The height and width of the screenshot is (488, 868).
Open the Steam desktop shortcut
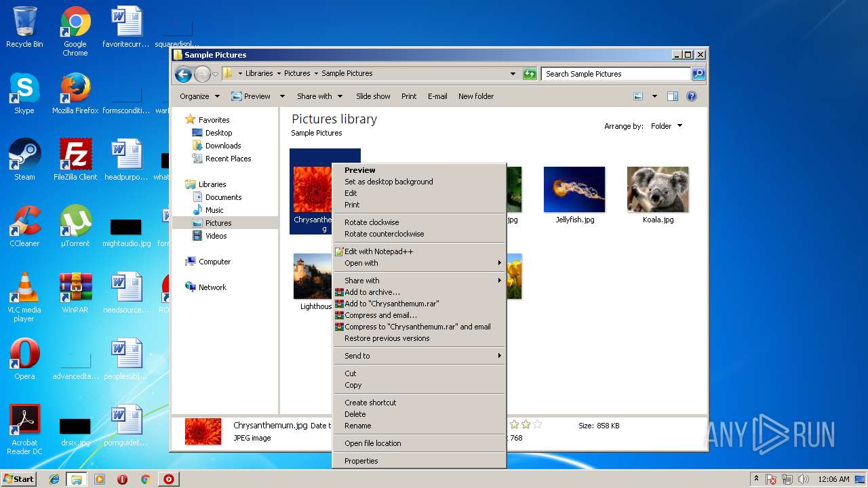(24, 160)
